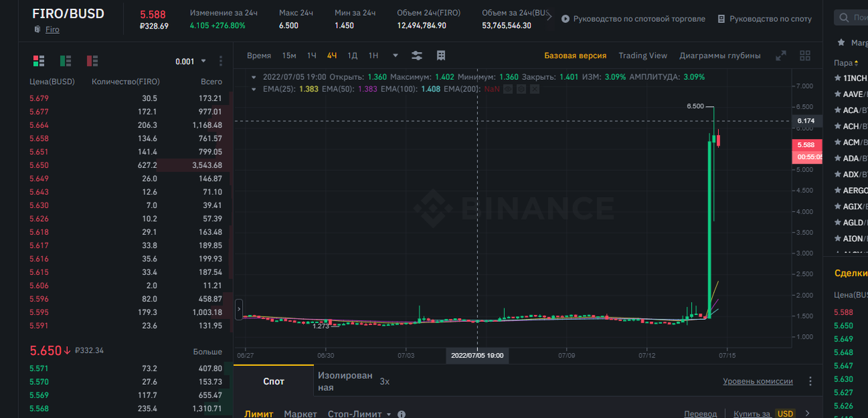The image size is (868, 418).
Task: Open EMA indicator settings icon
Action: coord(521,89)
